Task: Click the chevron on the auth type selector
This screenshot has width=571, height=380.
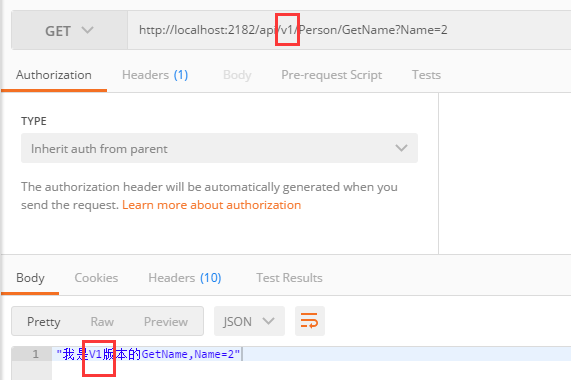Action: click(x=401, y=148)
